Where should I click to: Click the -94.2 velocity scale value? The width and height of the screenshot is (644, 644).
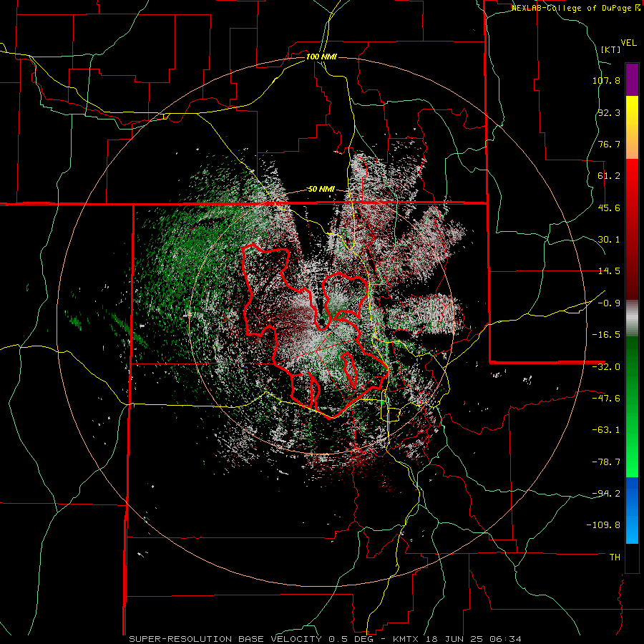(x=606, y=493)
